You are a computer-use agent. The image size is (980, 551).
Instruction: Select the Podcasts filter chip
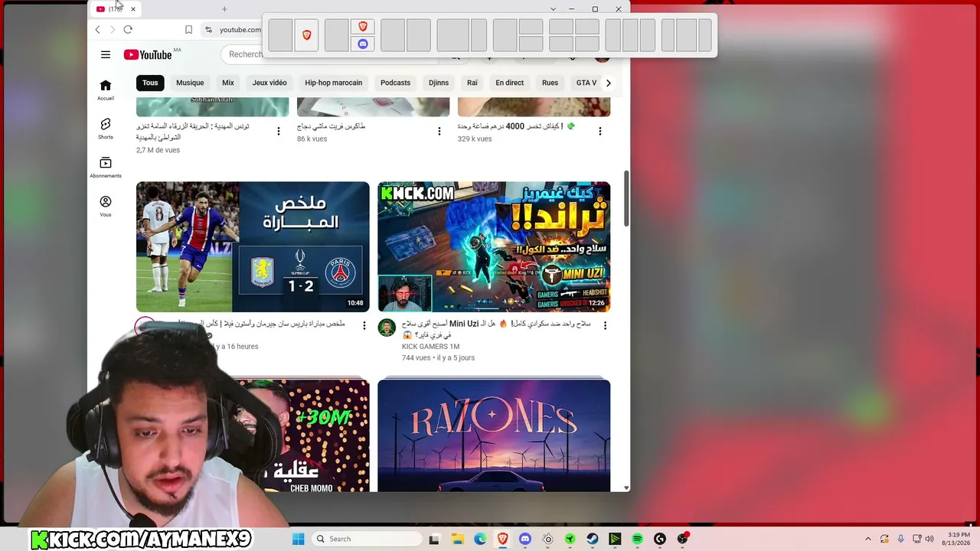[x=396, y=83]
